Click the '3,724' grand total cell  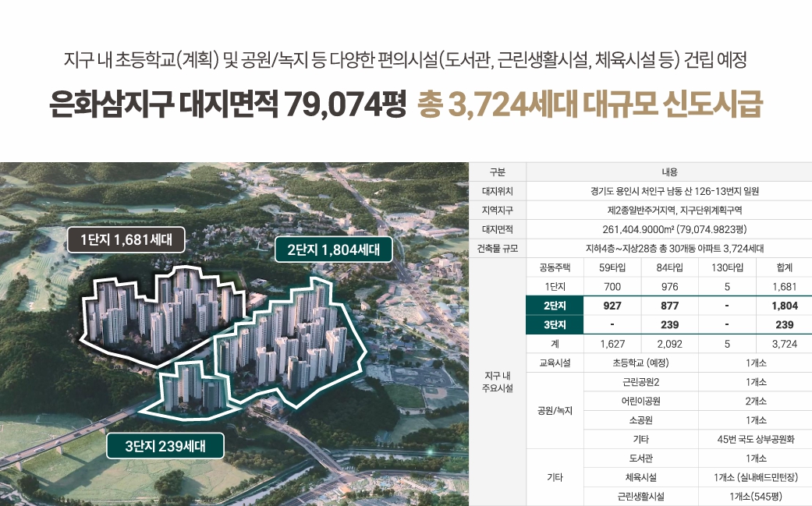click(784, 344)
